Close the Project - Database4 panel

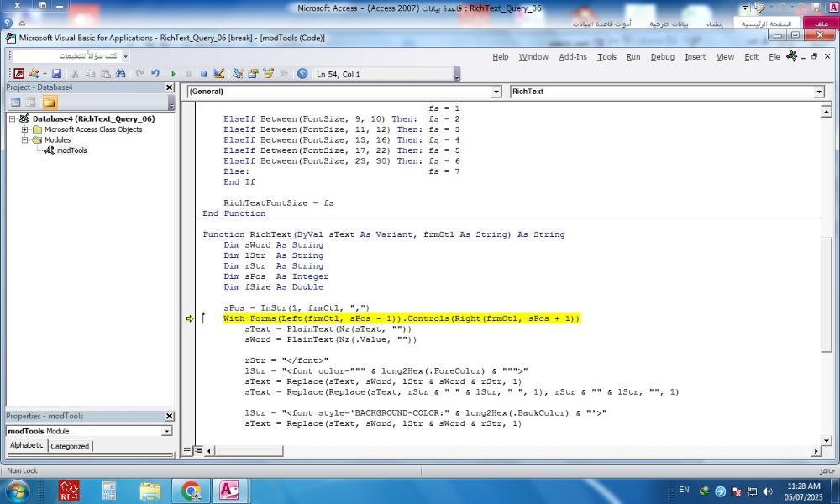point(170,87)
